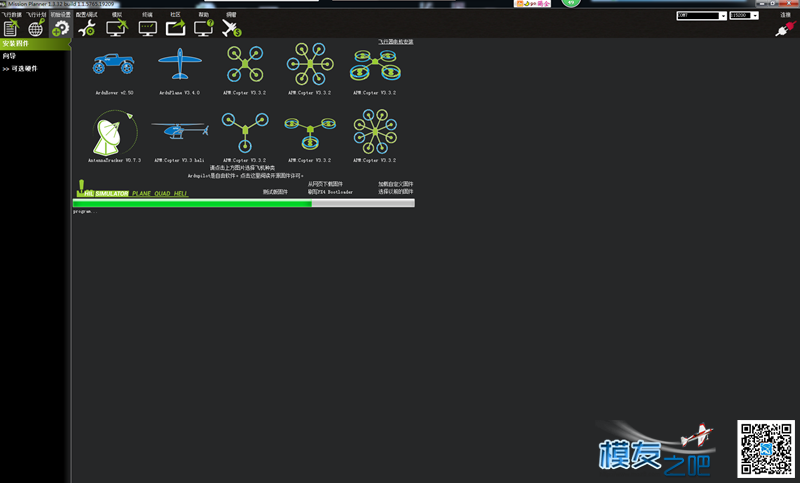
Task: Click the QR code image
Action: tap(766, 449)
